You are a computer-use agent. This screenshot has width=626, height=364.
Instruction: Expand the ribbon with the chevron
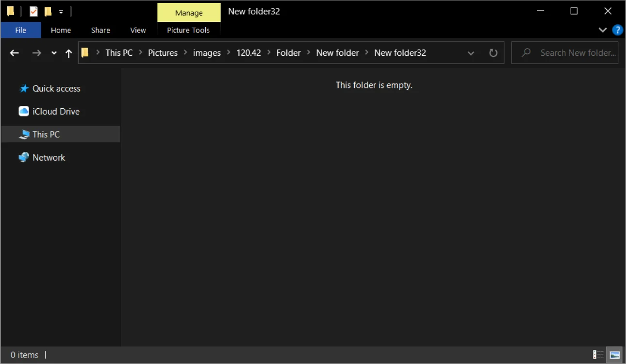603,30
